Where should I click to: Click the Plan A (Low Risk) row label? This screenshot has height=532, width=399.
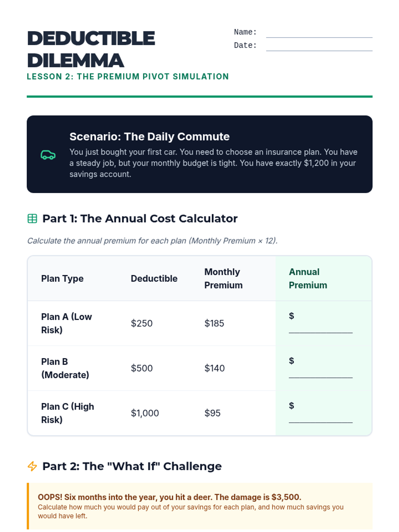pos(66,323)
